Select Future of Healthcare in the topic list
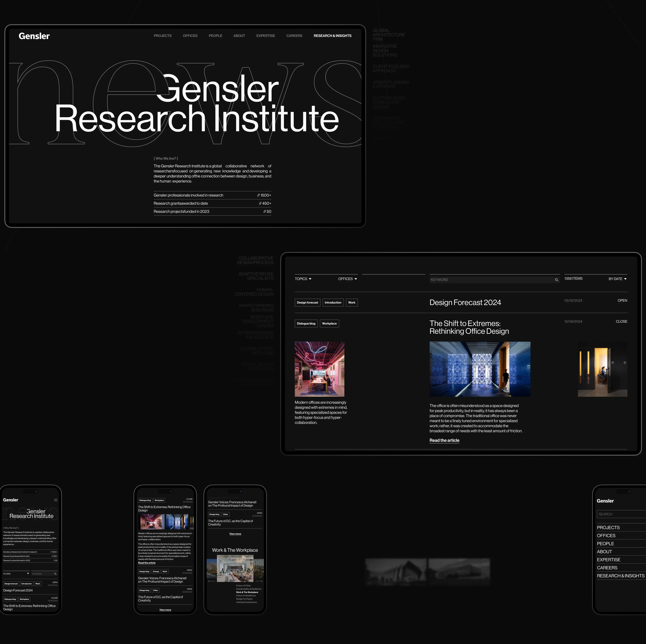Image resolution: width=646 pixels, height=644 pixels. 246,596
